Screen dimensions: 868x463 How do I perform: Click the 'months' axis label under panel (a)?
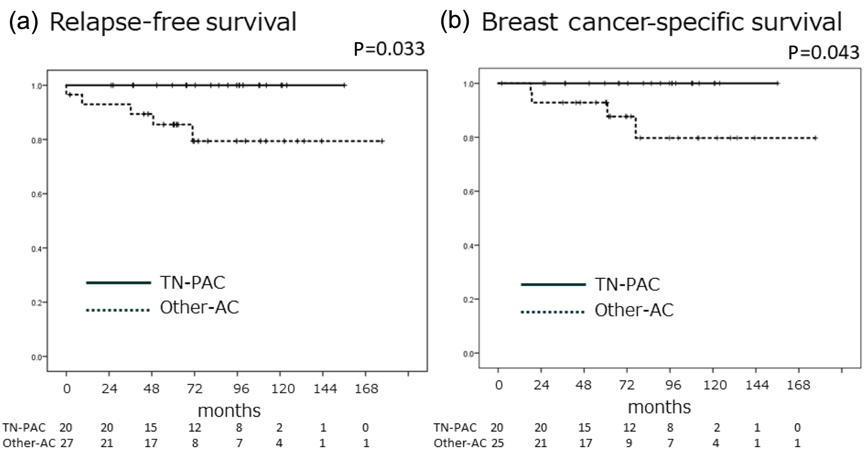point(229,410)
